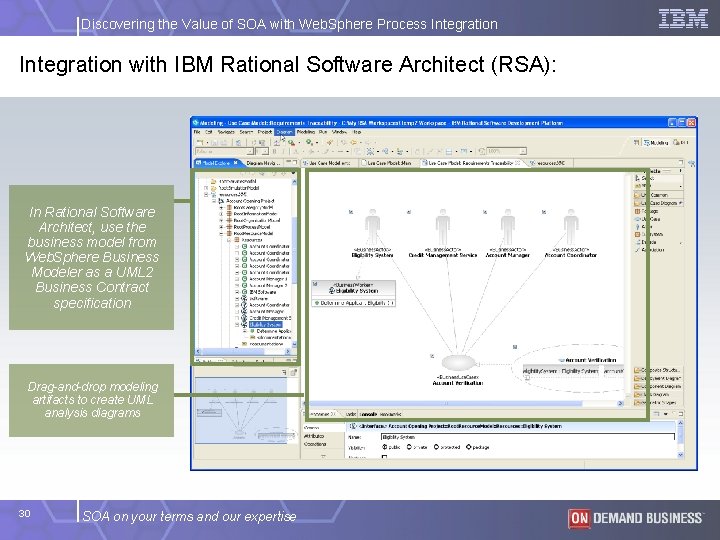This screenshot has width=720, height=540.
Task: Open the Modeling menu
Action: pyautogui.click(x=306, y=132)
